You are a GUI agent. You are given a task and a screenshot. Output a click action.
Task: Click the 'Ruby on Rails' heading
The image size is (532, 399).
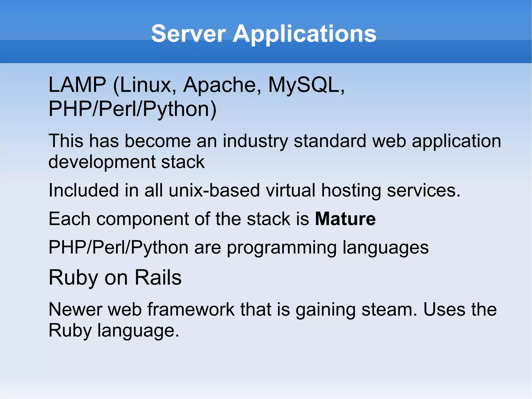(x=115, y=278)
